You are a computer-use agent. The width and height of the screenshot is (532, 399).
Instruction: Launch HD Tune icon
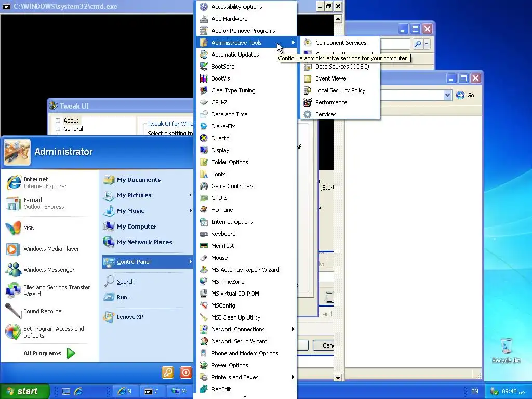[x=204, y=210]
